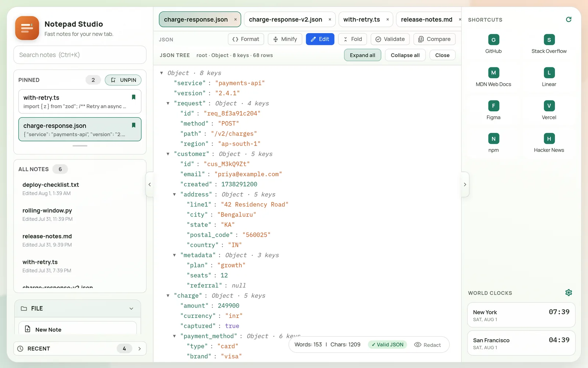588x368 pixels.
Task: Click the "postal_code" key
Action: pos(210,235)
